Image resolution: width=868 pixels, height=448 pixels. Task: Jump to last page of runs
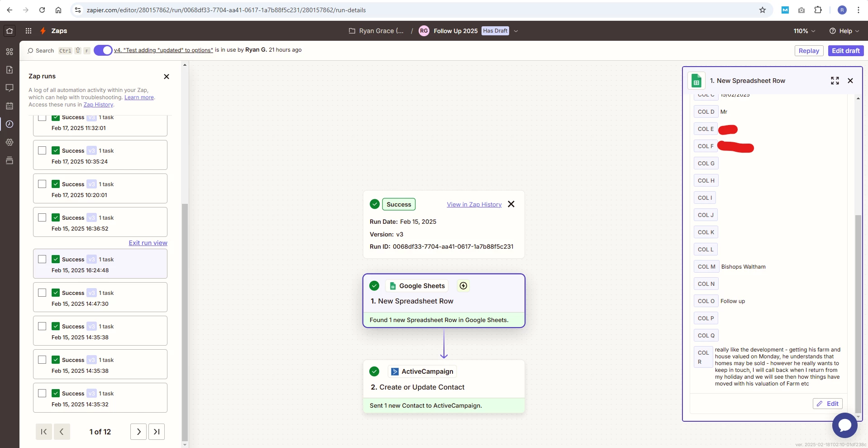157,432
